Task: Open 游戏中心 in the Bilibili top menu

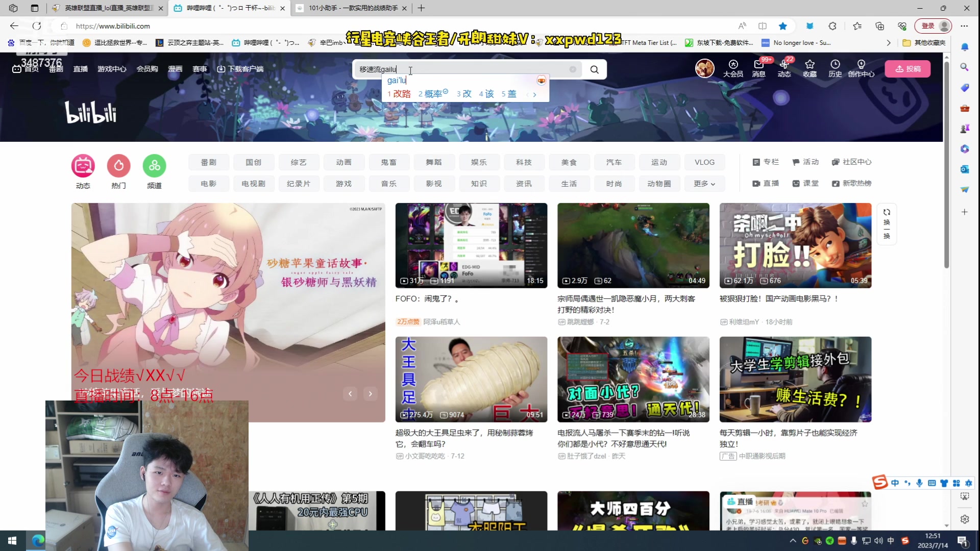Action: (x=112, y=69)
